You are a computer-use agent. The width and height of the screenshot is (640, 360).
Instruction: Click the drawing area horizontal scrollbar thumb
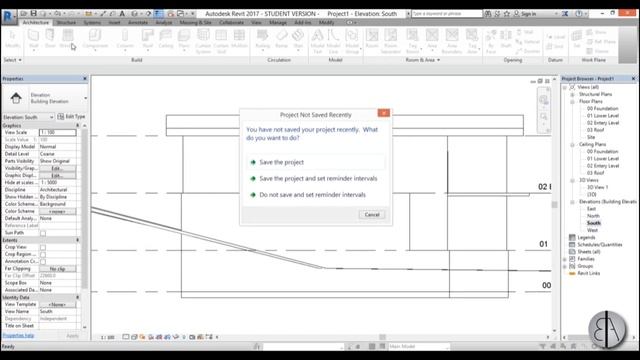382,337
